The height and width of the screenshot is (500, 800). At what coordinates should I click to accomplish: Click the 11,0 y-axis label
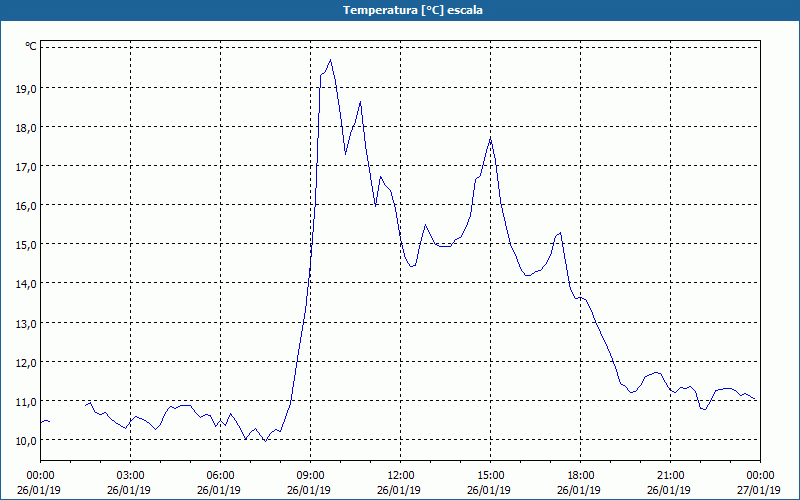pyautogui.click(x=27, y=401)
